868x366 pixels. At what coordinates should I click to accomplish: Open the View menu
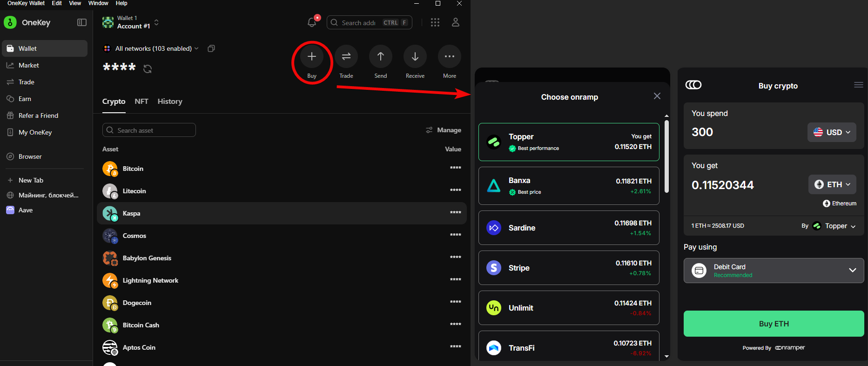(x=75, y=3)
